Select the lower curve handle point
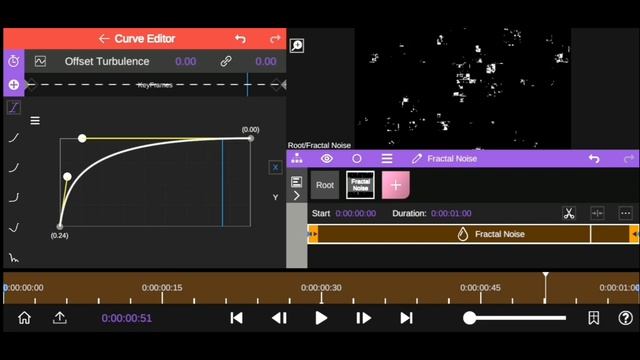 pos(67,176)
